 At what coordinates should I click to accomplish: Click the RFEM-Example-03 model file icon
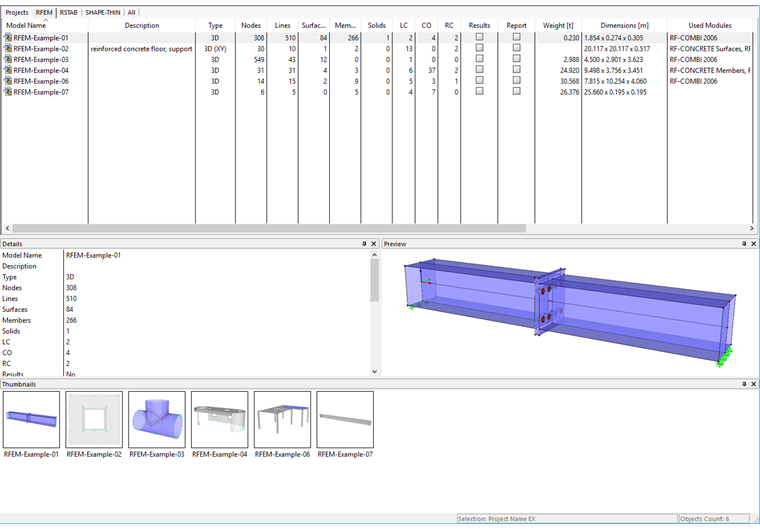(x=8, y=59)
